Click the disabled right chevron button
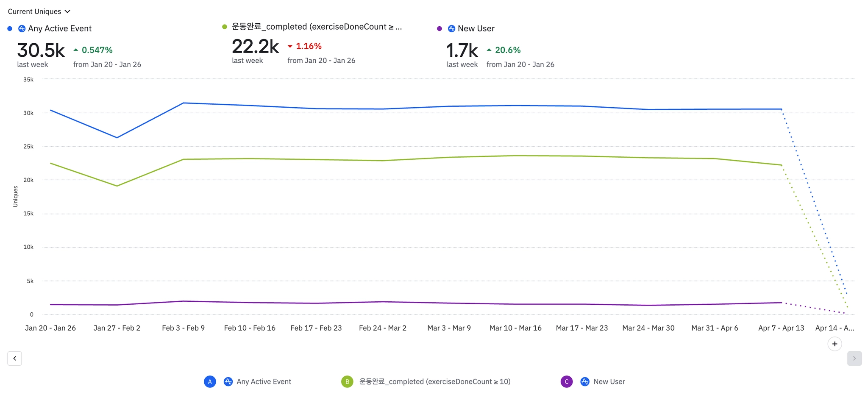This screenshot has height=395, width=868. coord(854,358)
